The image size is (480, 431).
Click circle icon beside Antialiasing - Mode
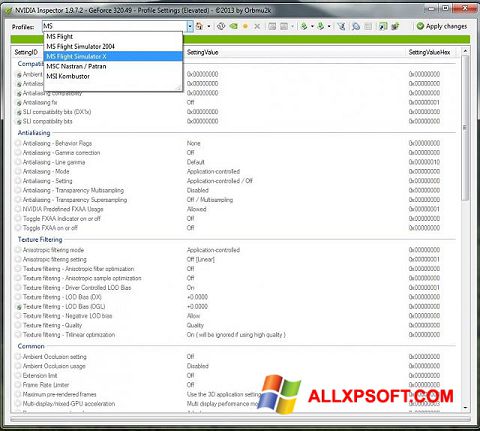pos(18,172)
